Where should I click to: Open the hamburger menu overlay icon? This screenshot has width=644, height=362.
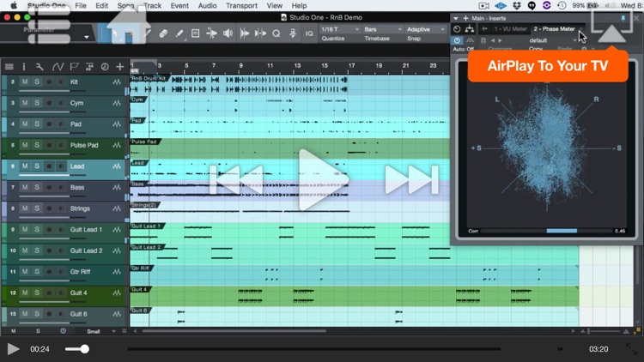coord(49,23)
